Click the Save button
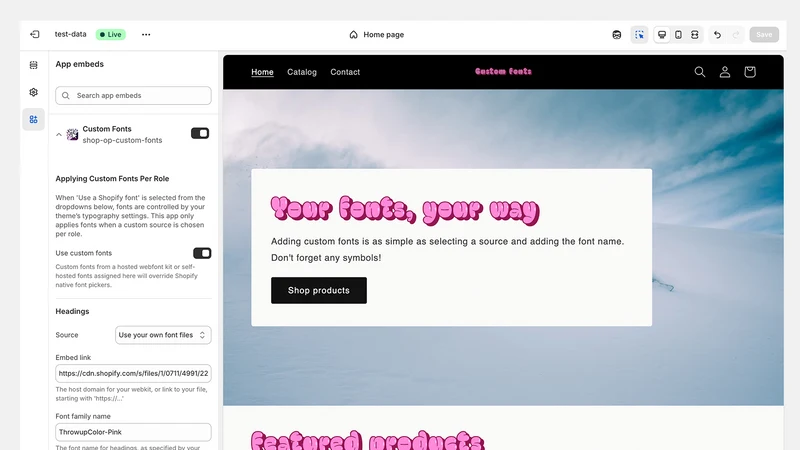800x450 pixels. [x=764, y=35]
